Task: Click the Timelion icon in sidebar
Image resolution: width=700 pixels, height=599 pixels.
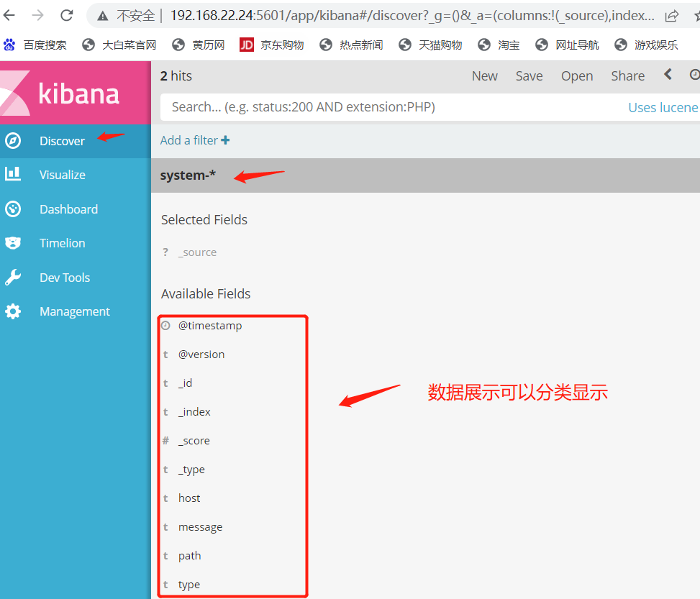Action: click(13, 243)
